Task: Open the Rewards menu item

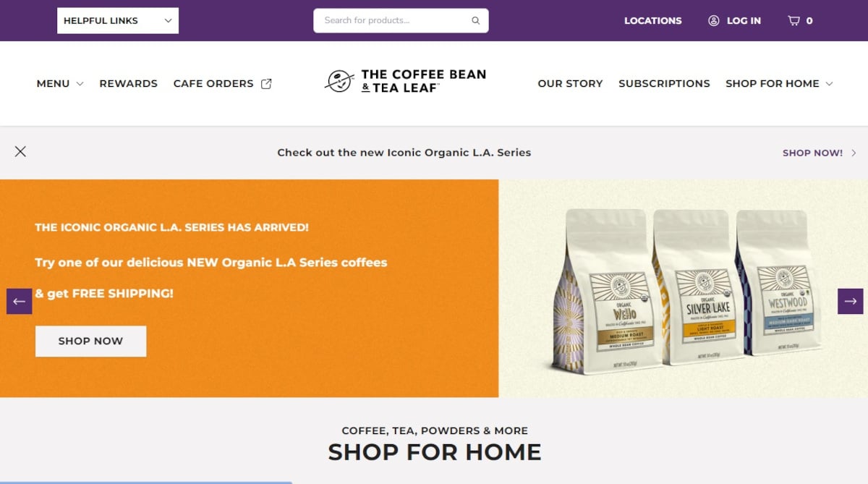Action: 128,83
